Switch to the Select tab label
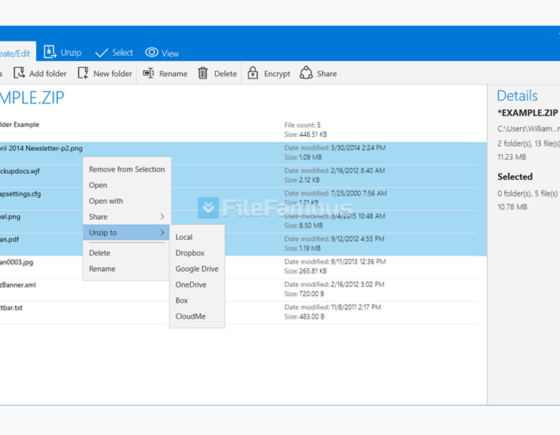 122,53
